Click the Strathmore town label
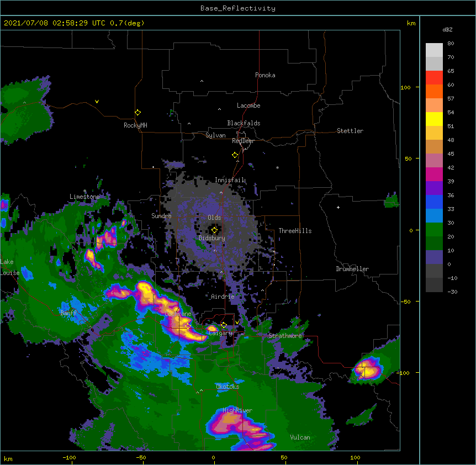This screenshot has height=465, width=476. [x=285, y=336]
